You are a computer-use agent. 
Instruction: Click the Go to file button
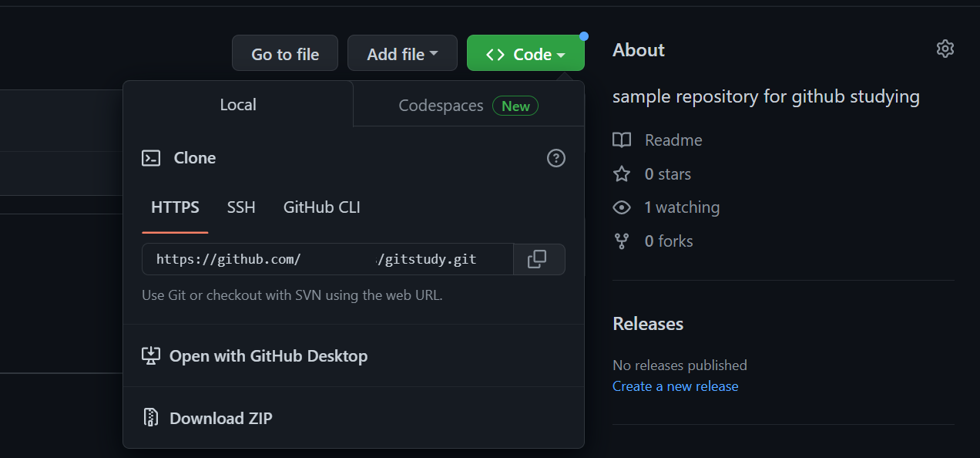coord(285,54)
